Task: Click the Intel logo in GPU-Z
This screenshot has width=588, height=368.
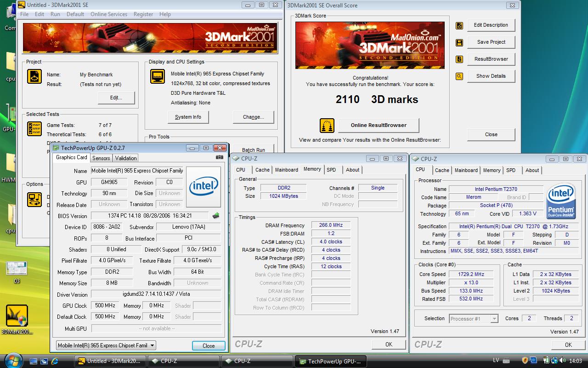Action: coord(204,187)
